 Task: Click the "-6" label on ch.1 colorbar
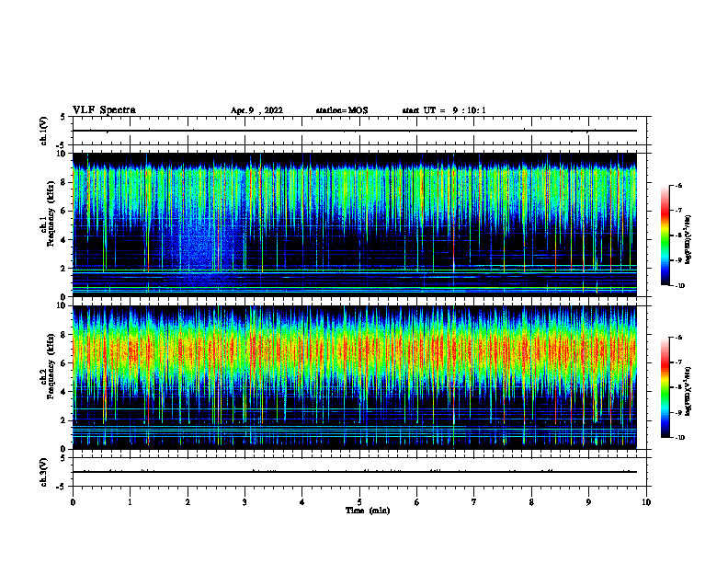(678, 186)
